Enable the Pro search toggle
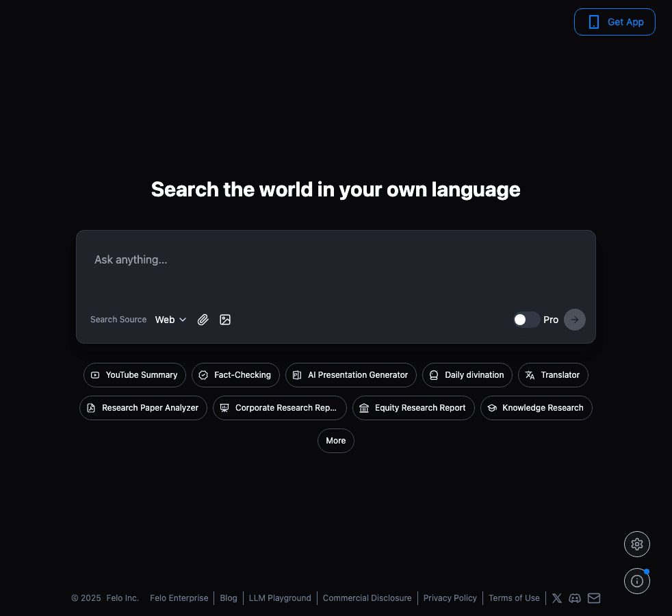The height and width of the screenshot is (616, 672). point(526,320)
